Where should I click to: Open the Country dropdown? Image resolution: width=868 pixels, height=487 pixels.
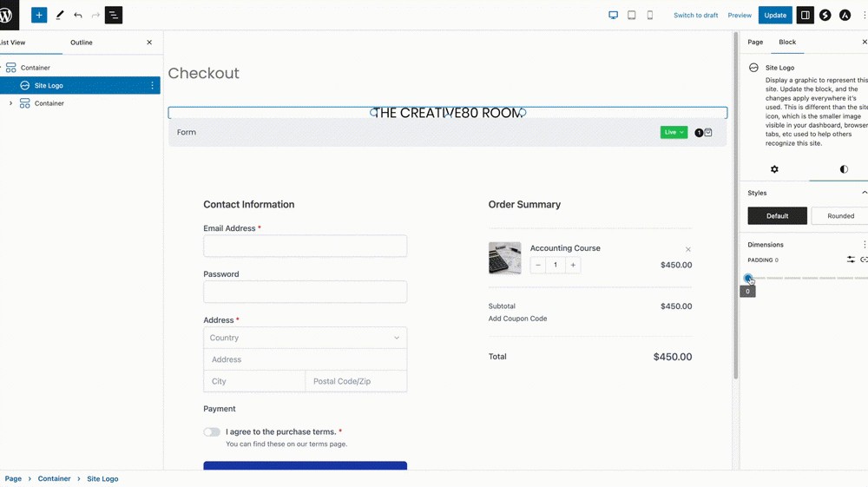tap(305, 338)
